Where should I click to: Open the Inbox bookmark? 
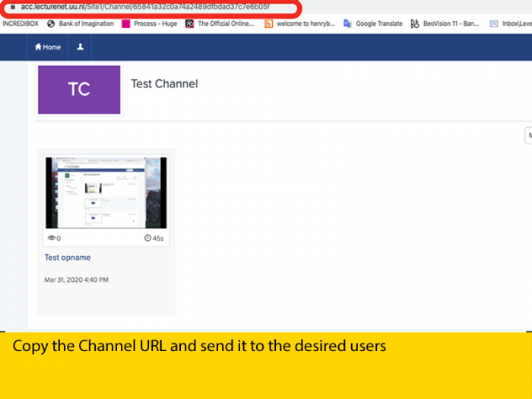(x=517, y=24)
